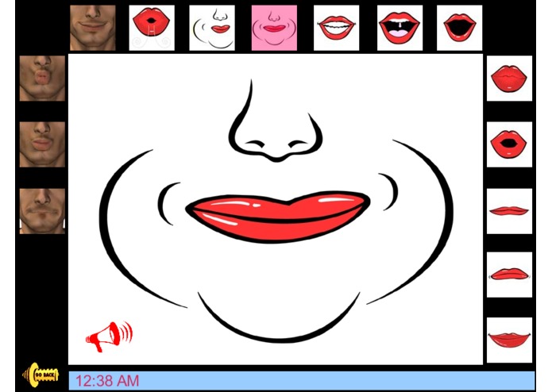Click the large red lips in the main picture
This screenshot has width=552, height=392.
click(278, 217)
